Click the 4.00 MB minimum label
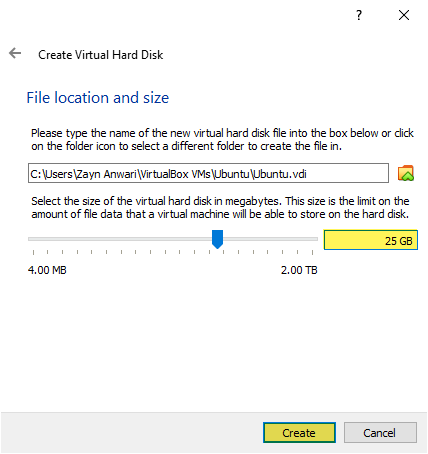The width and height of the screenshot is (428, 454). point(47,270)
